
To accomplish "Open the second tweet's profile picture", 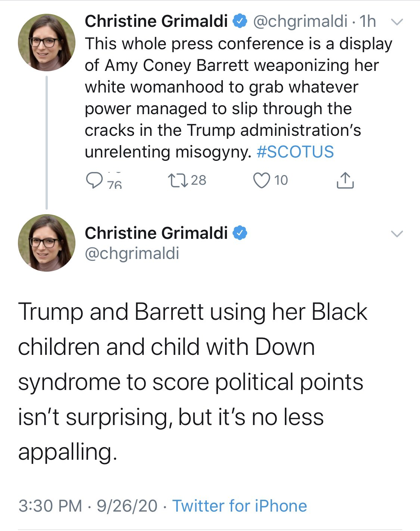I will (x=47, y=243).
